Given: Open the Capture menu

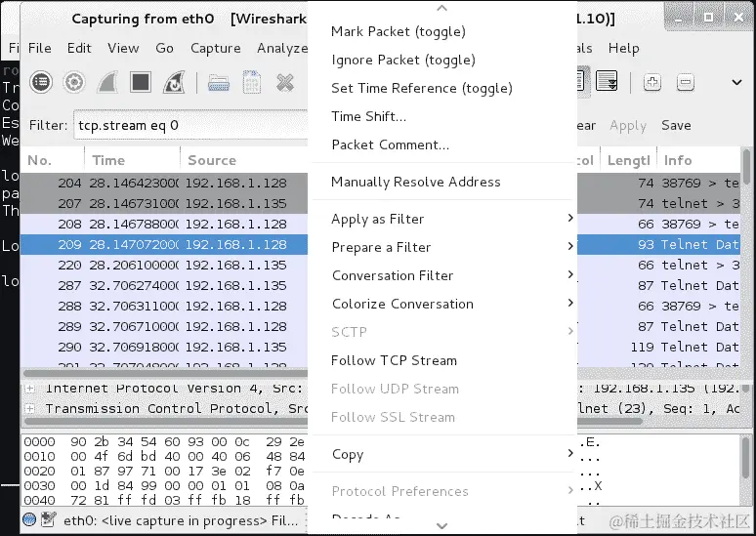Looking at the screenshot, I should (x=216, y=48).
